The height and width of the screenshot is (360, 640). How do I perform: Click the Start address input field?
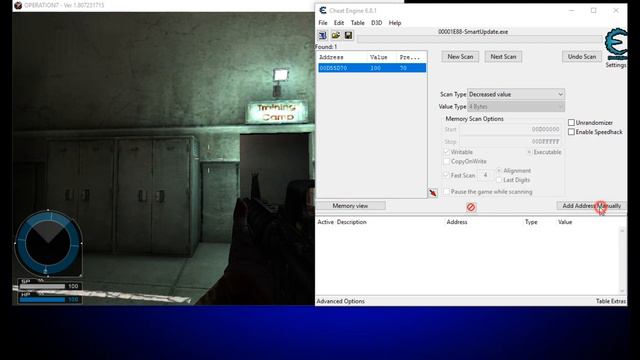tap(510, 129)
